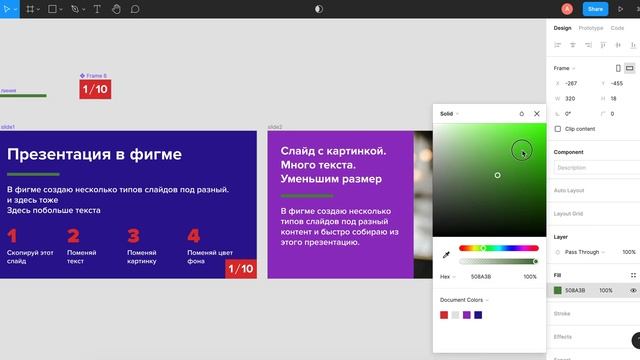Select the Pen tool
Image resolution: width=640 pixels, height=360 pixels.
[x=75, y=9]
